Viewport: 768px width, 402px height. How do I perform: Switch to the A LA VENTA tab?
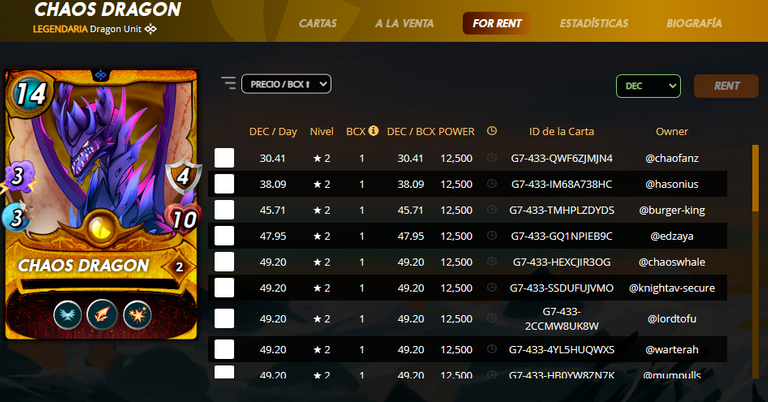click(x=405, y=23)
